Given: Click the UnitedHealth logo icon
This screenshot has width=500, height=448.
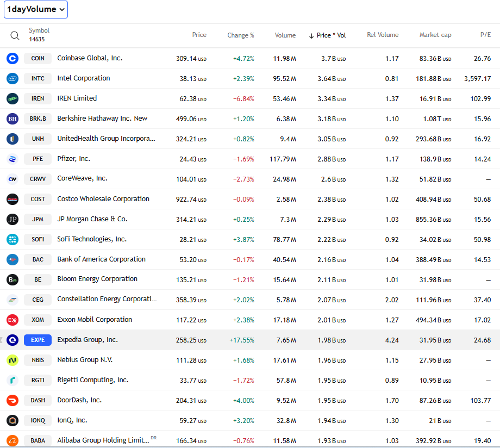Looking at the screenshot, I should click(12, 139).
